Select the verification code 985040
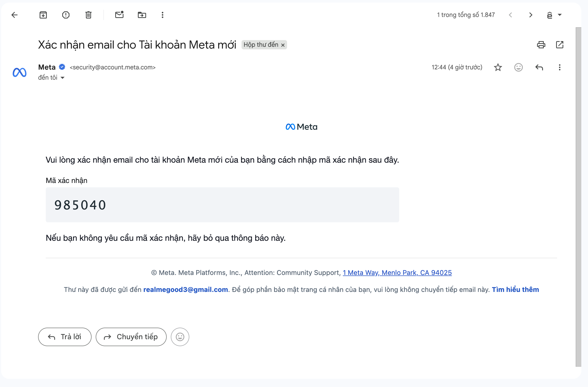This screenshot has height=387, width=588. coord(80,205)
